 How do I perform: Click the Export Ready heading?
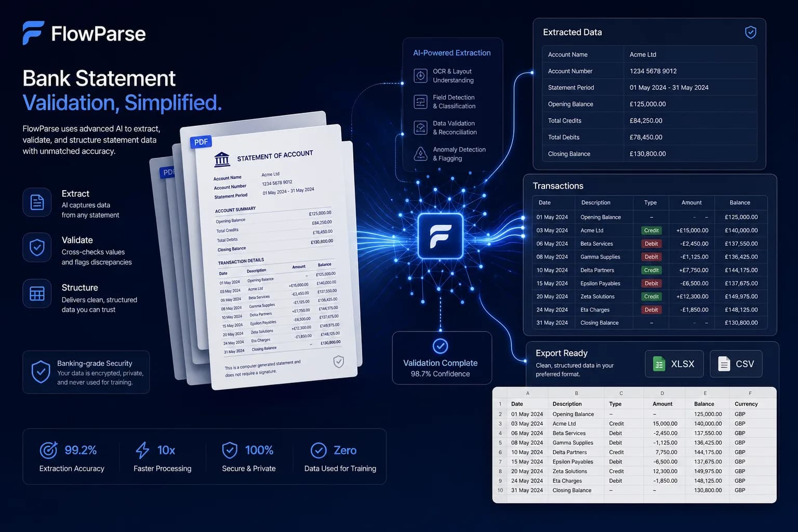[562, 353]
